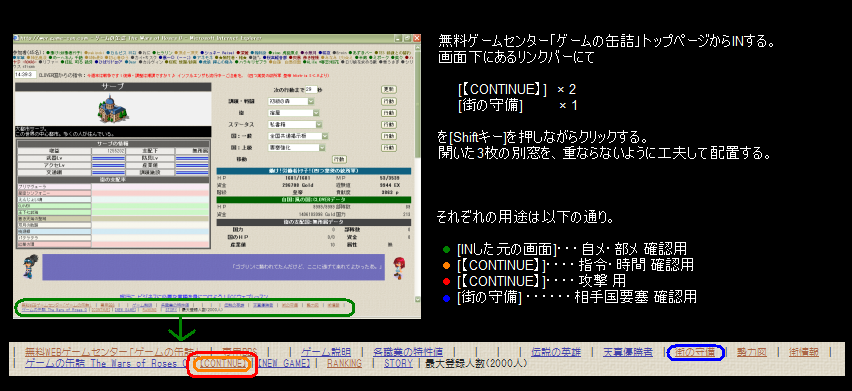The image size is (852, 391).
Task: Click the blue bullet beside 街の守備
Action: tap(447, 297)
